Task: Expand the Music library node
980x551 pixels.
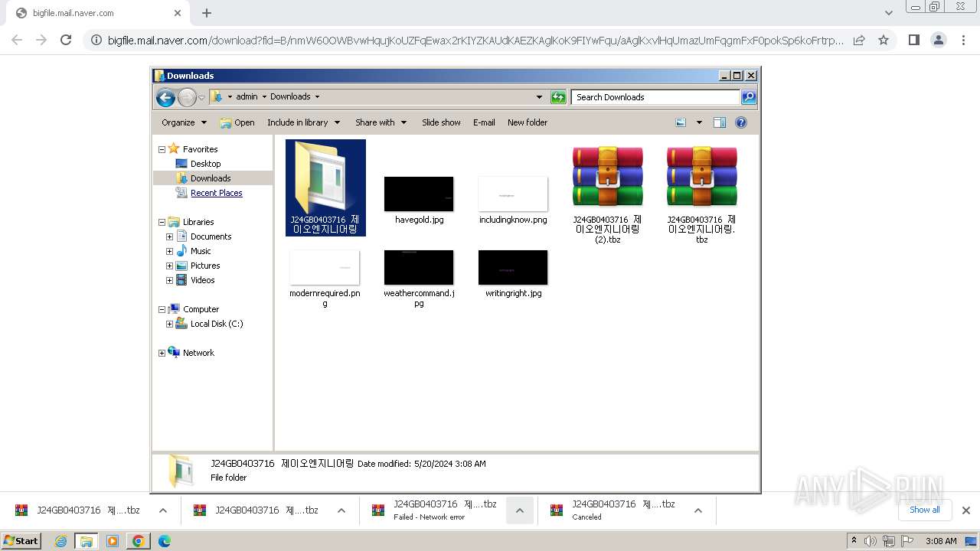Action: (170, 251)
